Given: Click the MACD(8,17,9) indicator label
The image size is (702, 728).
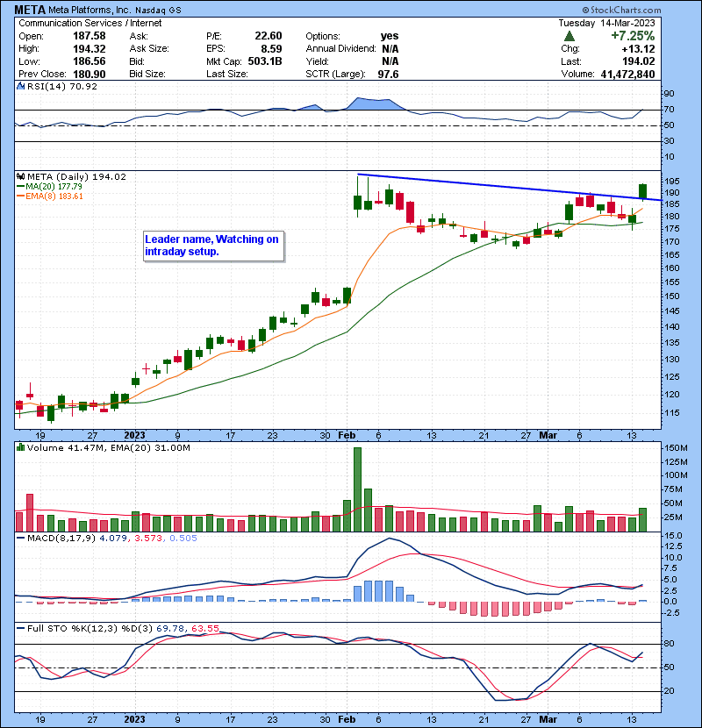Looking at the screenshot, I should pos(61,539).
